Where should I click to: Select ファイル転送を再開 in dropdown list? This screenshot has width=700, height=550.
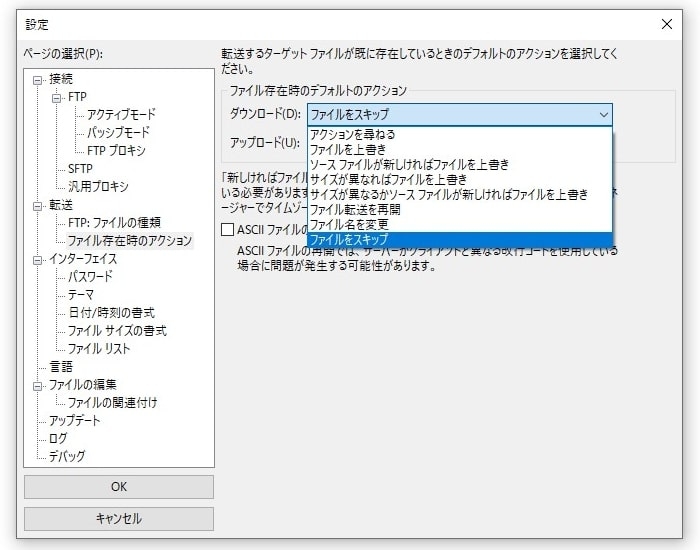(358, 209)
